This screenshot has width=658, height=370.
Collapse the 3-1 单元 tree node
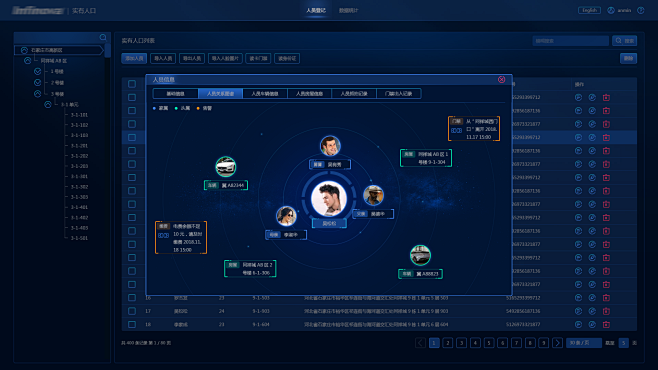tap(48, 104)
